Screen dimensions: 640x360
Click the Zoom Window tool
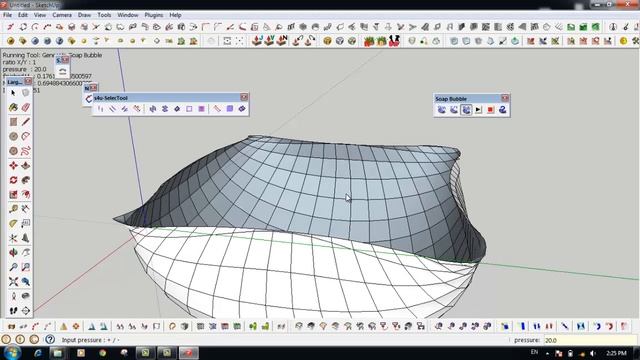pyautogui.click(x=26, y=267)
